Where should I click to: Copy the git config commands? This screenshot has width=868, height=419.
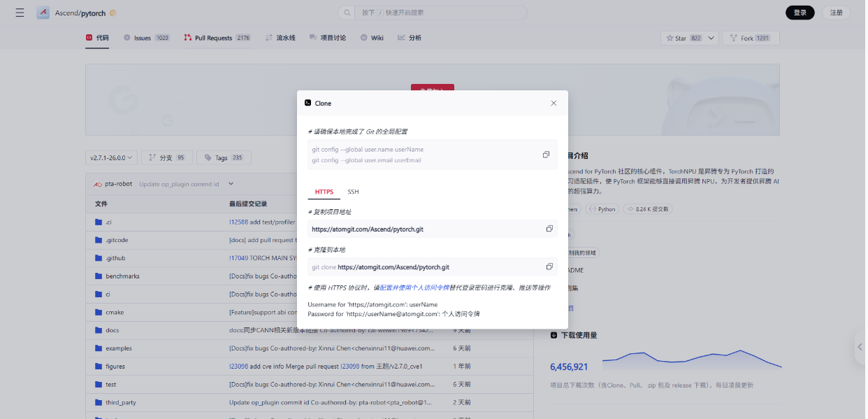[x=546, y=155]
